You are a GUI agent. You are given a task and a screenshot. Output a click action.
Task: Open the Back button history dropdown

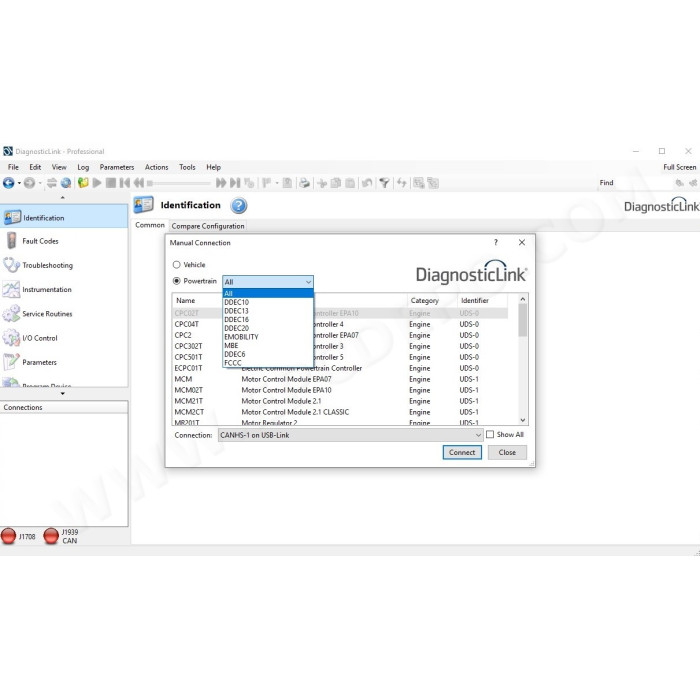pyautogui.click(x=19, y=183)
